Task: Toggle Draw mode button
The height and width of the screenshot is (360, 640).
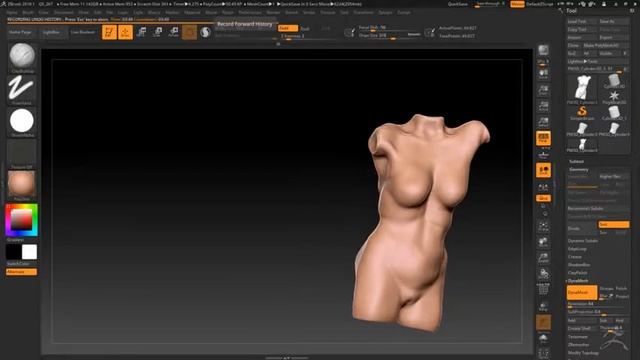Action: [125, 32]
